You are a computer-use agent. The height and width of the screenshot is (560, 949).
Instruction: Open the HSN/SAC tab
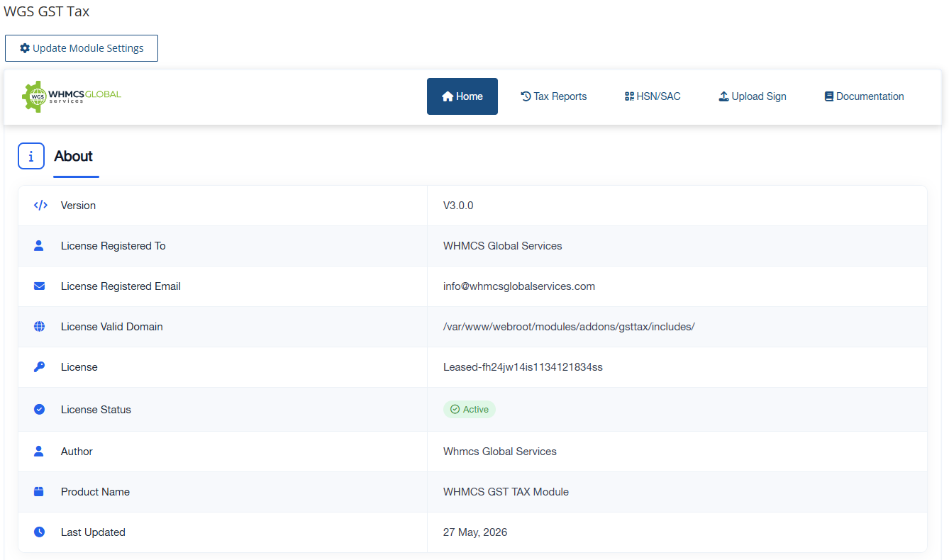point(653,96)
